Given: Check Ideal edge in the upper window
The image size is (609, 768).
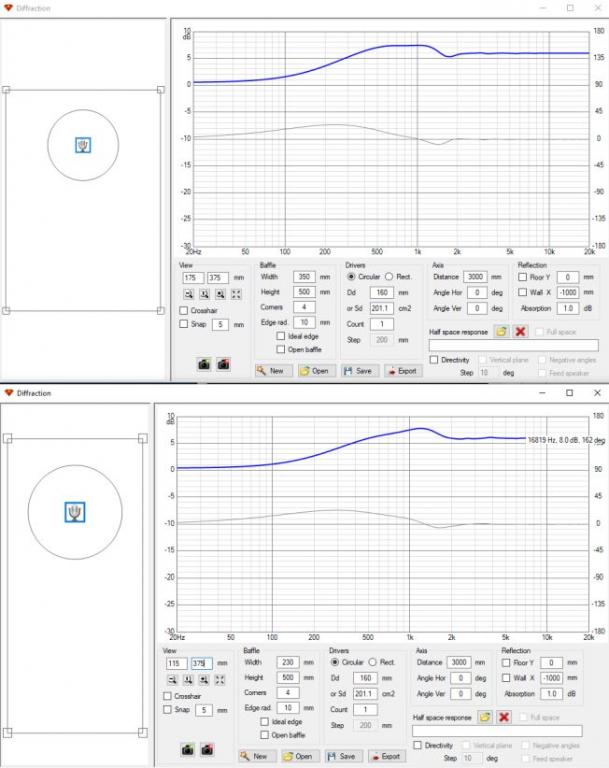Looking at the screenshot, I should [x=281, y=336].
